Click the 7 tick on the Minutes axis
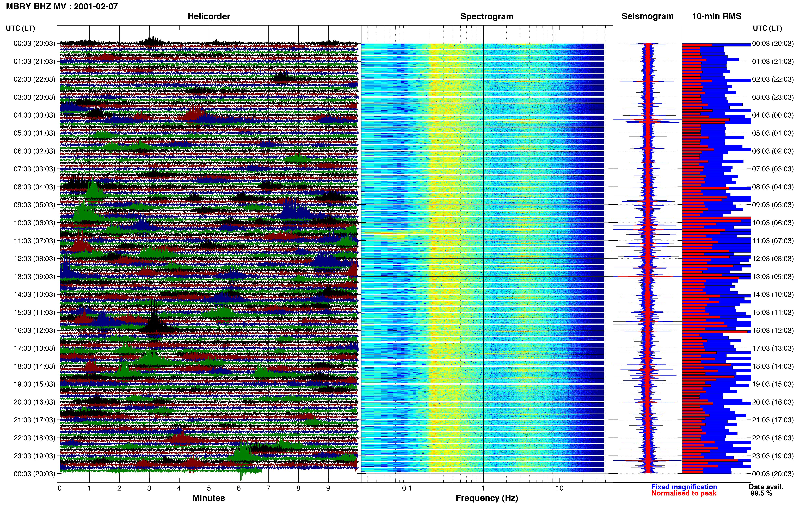The width and height of the screenshot is (812, 508). (x=269, y=488)
